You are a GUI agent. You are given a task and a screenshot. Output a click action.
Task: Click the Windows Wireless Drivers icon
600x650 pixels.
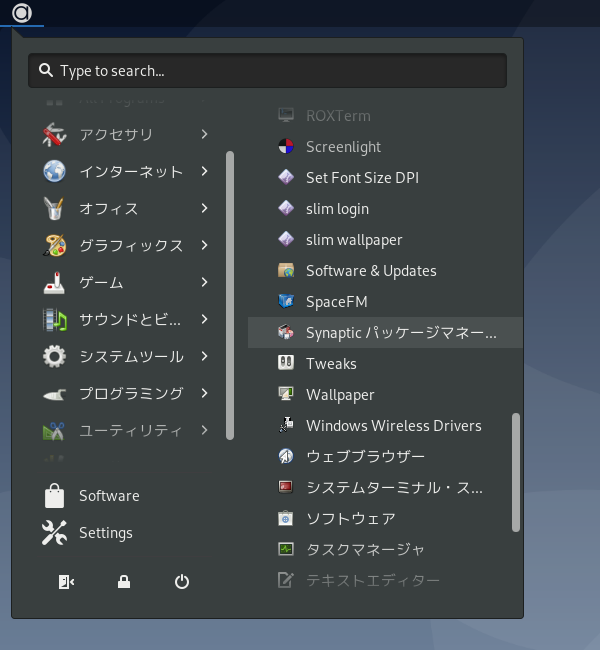(x=286, y=425)
